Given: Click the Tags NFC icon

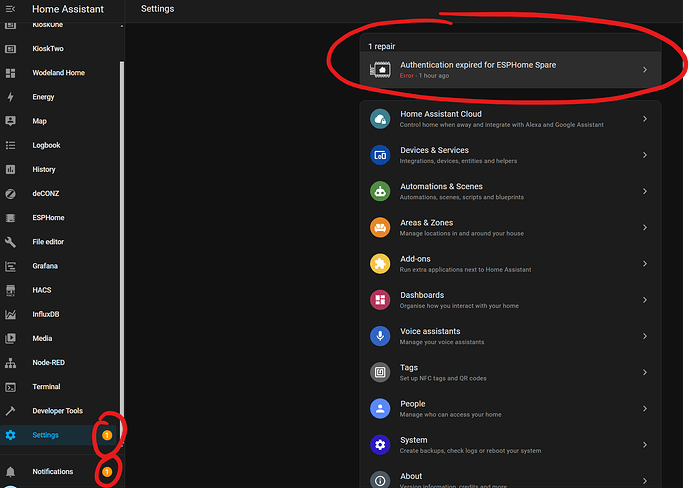Looking at the screenshot, I should 380,372.
